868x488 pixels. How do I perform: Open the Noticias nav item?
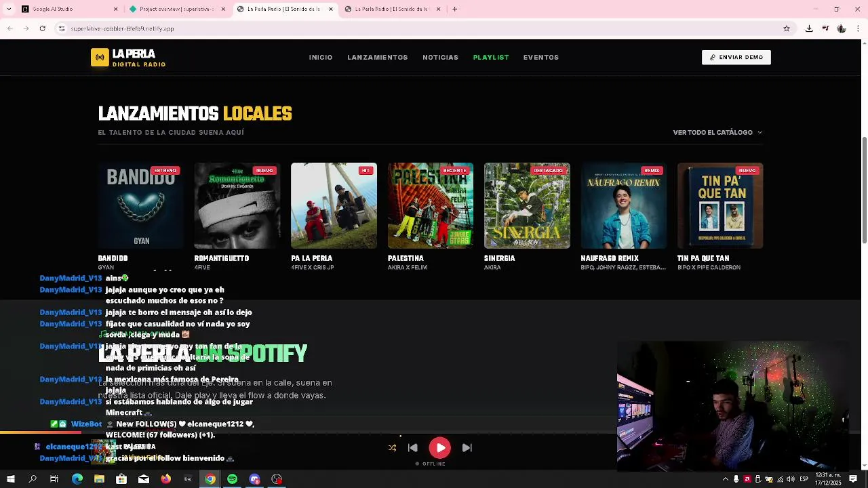click(x=441, y=58)
